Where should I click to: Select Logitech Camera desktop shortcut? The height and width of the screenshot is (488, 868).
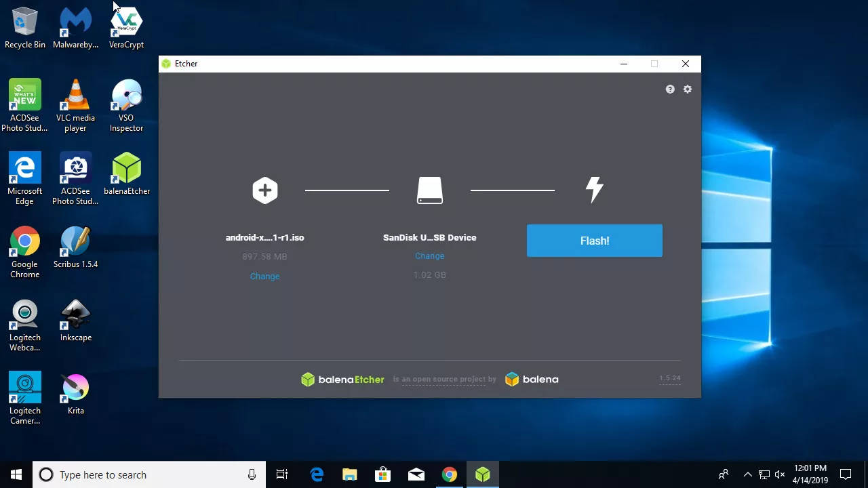point(25,399)
